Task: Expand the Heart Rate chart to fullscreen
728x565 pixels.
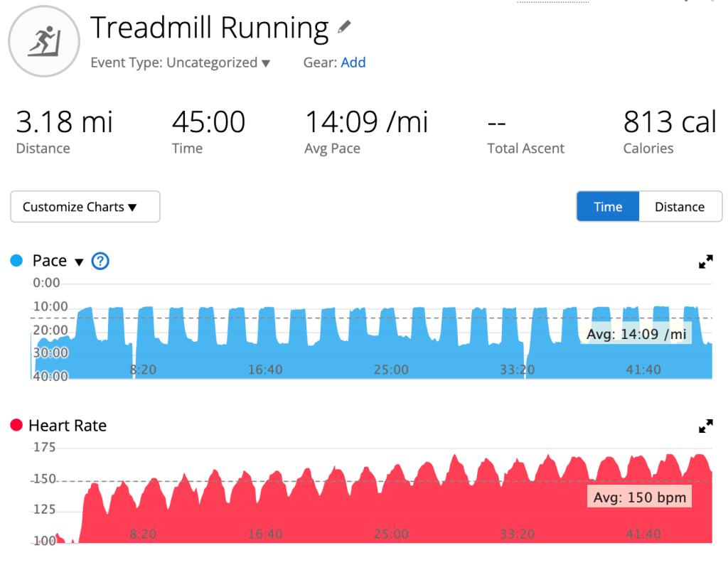Action: (705, 426)
